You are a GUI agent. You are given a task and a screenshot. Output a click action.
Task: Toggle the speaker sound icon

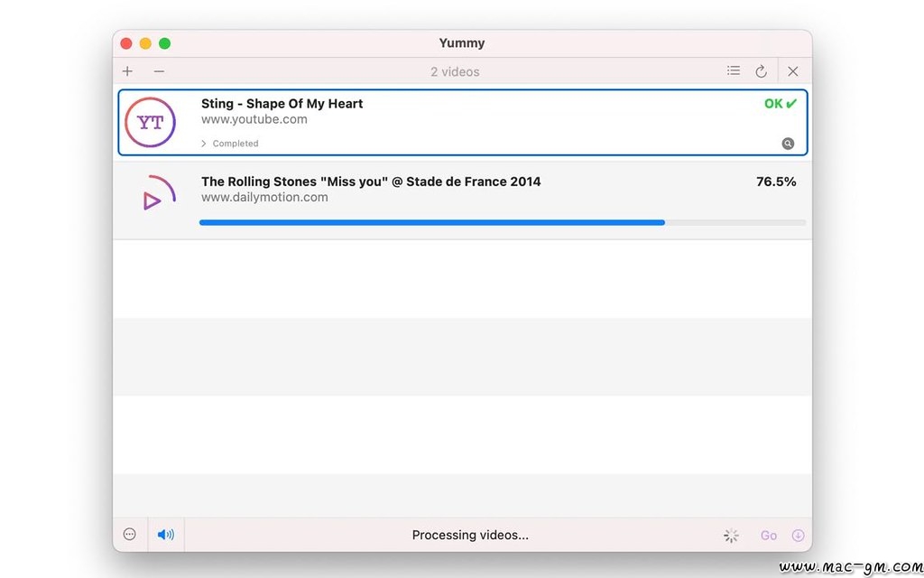[x=166, y=535]
